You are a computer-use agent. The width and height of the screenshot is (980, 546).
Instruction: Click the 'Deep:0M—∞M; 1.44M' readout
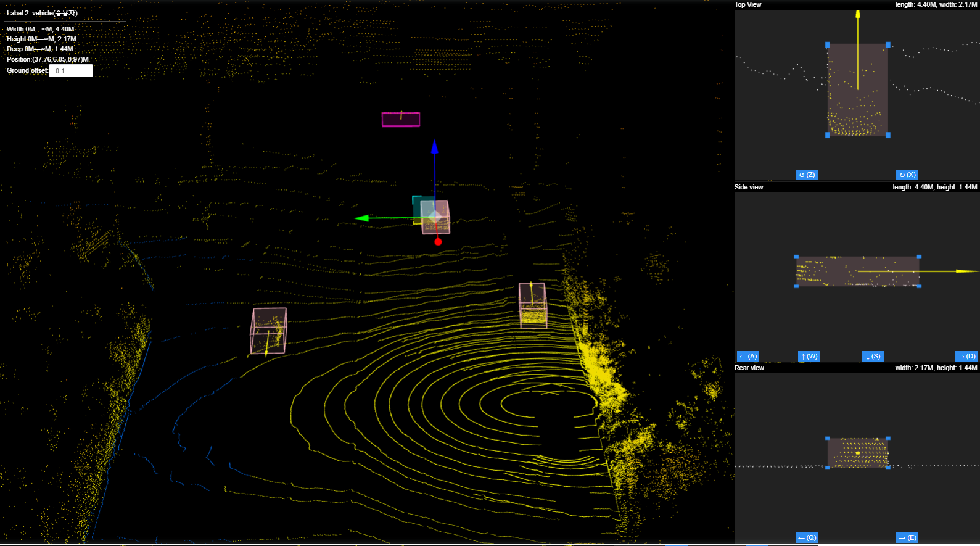[x=39, y=49]
